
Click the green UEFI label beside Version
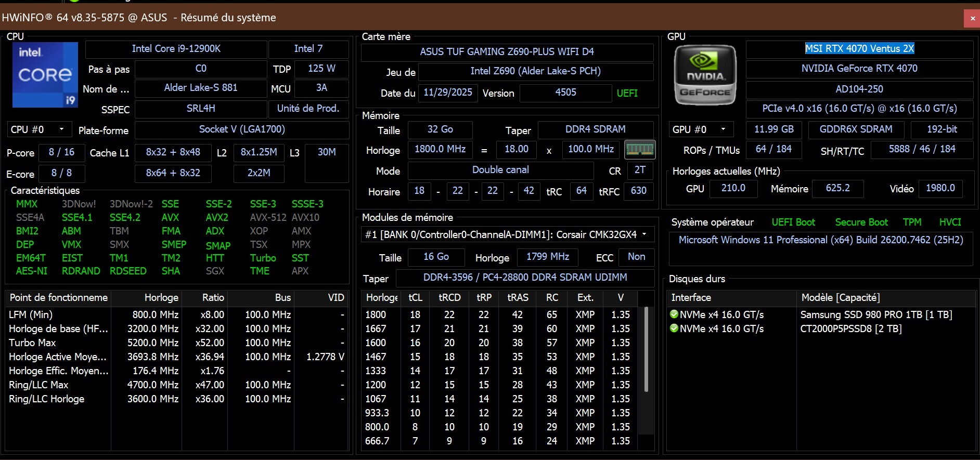click(627, 93)
